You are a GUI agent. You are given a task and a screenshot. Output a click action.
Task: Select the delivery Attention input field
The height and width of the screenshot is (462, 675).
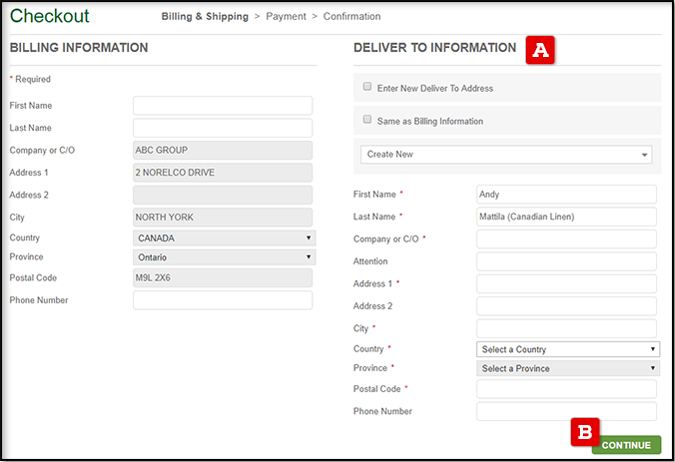pyautogui.click(x=567, y=261)
